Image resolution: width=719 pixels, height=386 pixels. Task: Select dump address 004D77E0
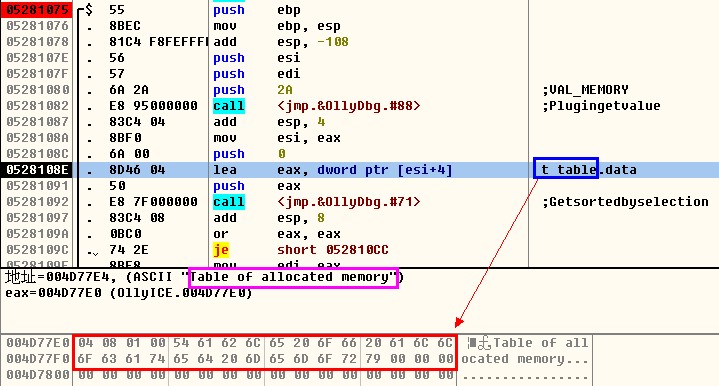(x=37, y=343)
